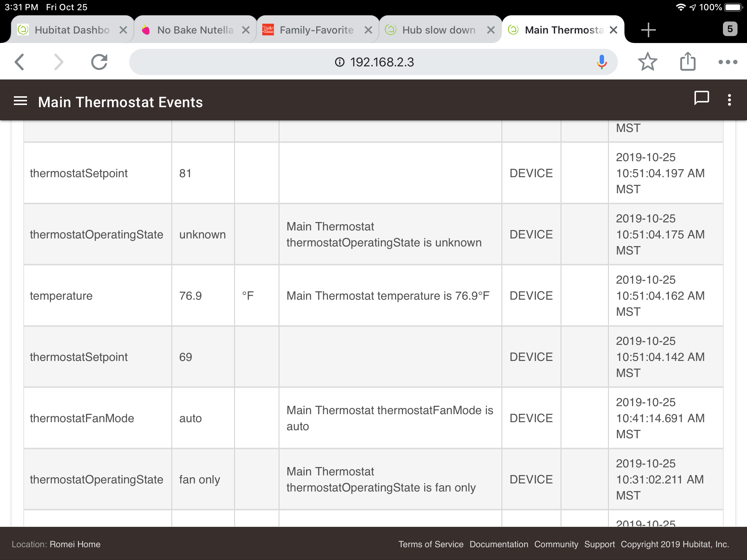Viewport: 747px width, 560px height.
Task: Open the hamburger navigation menu
Action: 20,101
